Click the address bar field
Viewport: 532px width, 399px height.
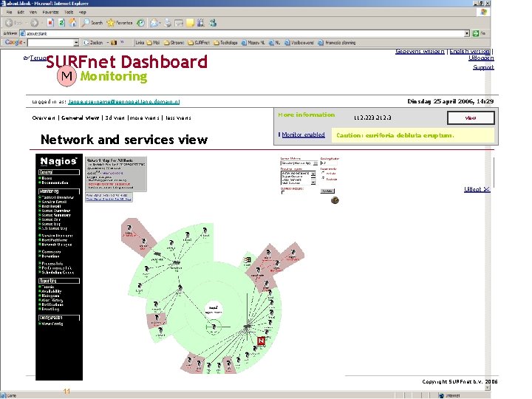242,33
